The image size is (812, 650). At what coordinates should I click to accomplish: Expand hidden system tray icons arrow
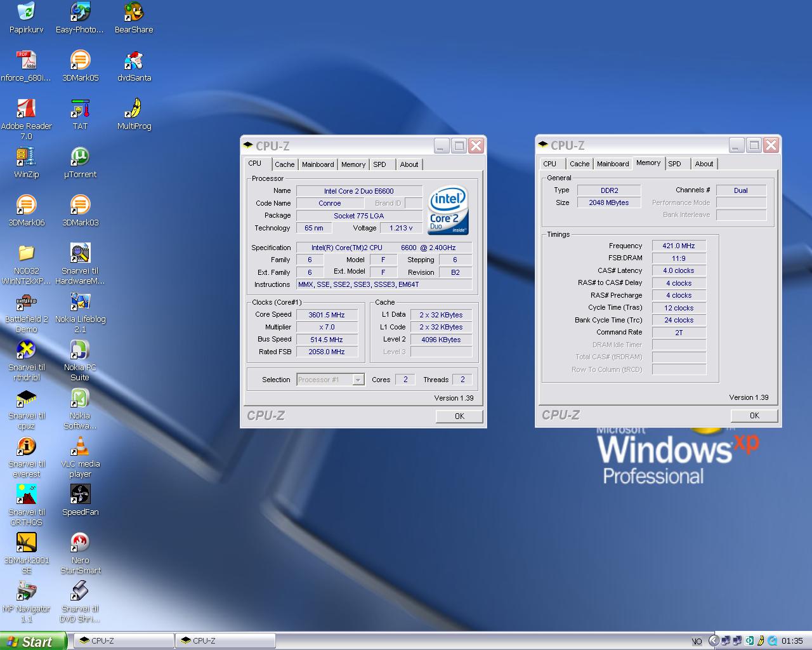(x=714, y=641)
